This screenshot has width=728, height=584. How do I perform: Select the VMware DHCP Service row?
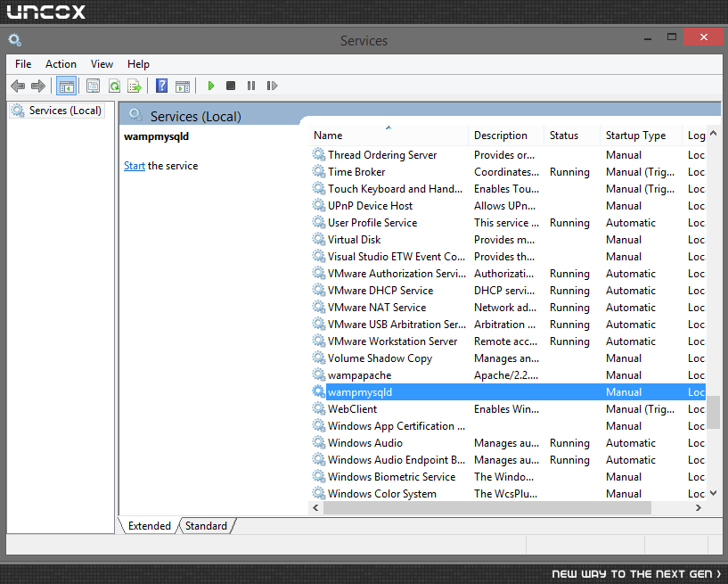pos(508,291)
